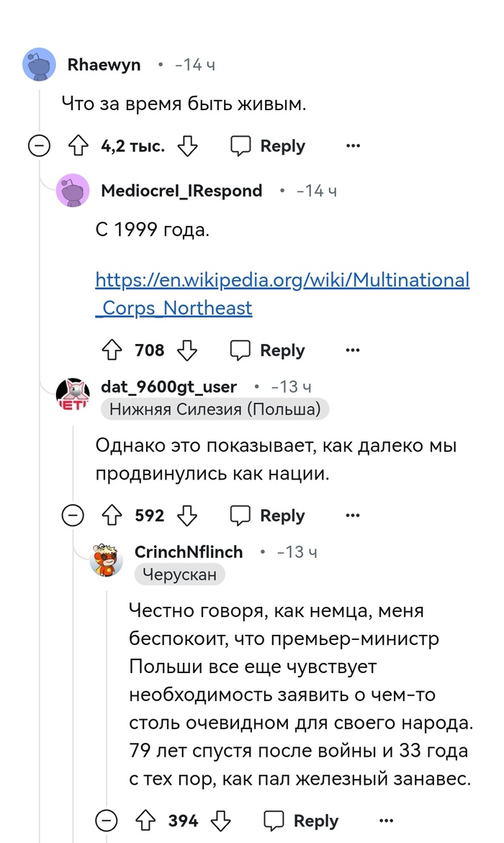Upvote Rhaewyn's comment

(77, 147)
